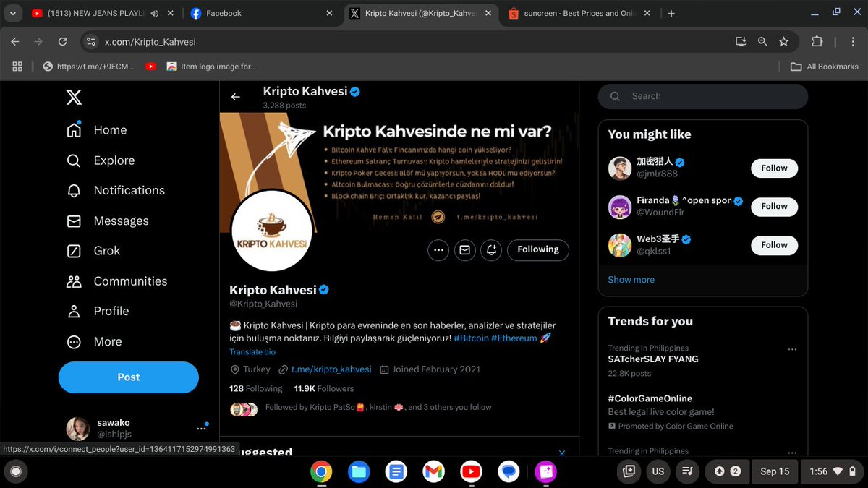The height and width of the screenshot is (488, 868).
Task: Open Gmail from the shelf
Action: 433,471
